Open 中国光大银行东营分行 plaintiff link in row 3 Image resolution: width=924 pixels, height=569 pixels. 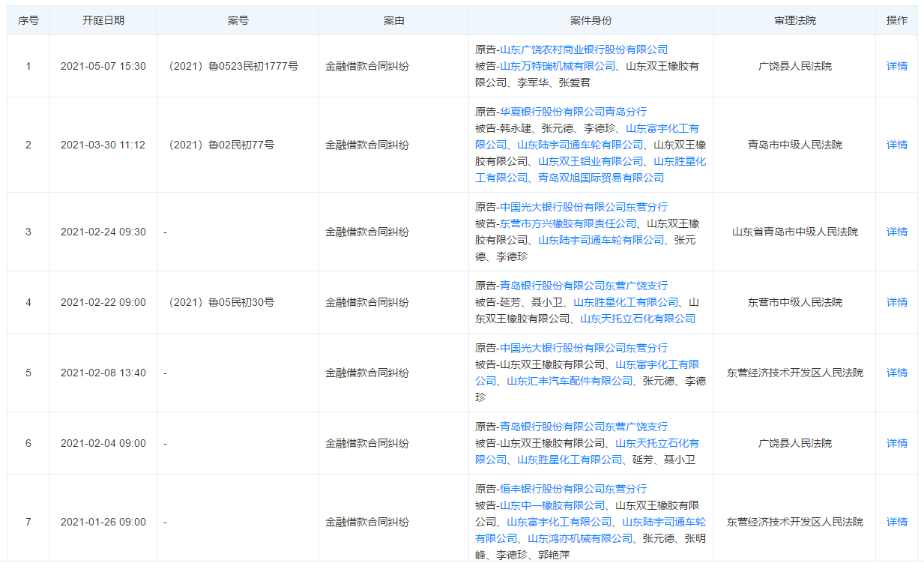[x=584, y=207]
